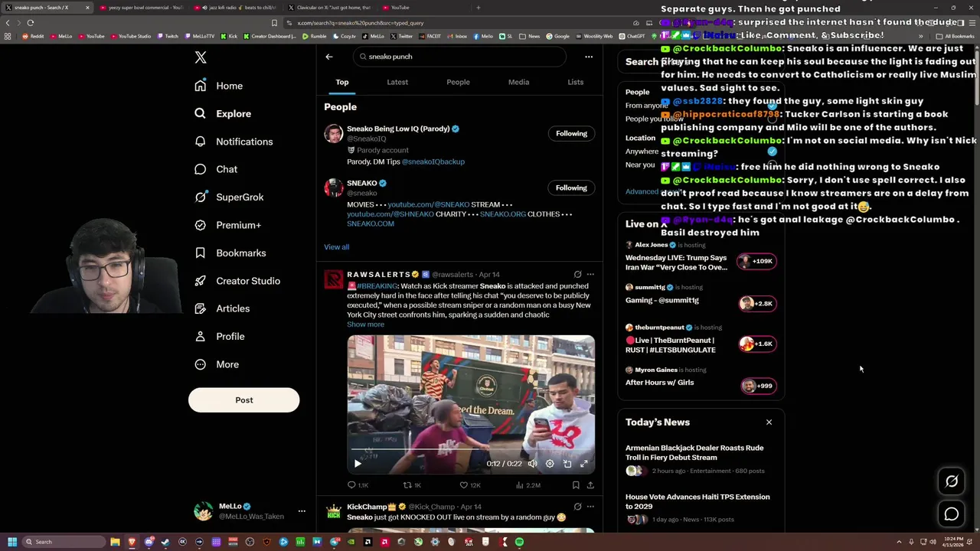The width and height of the screenshot is (980, 551).
Task: Join summit1g Gaming live stream
Action: (x=757, y=303)
